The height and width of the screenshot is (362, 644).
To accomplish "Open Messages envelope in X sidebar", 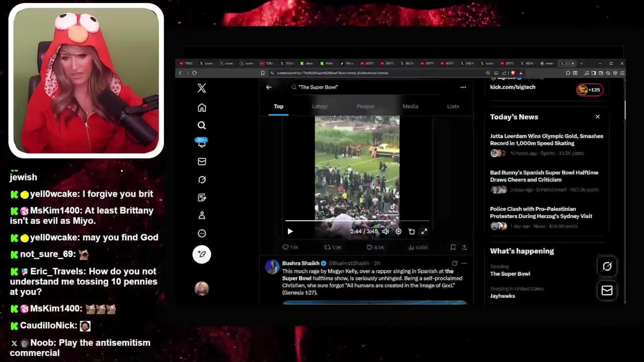I will pos(202,161).
